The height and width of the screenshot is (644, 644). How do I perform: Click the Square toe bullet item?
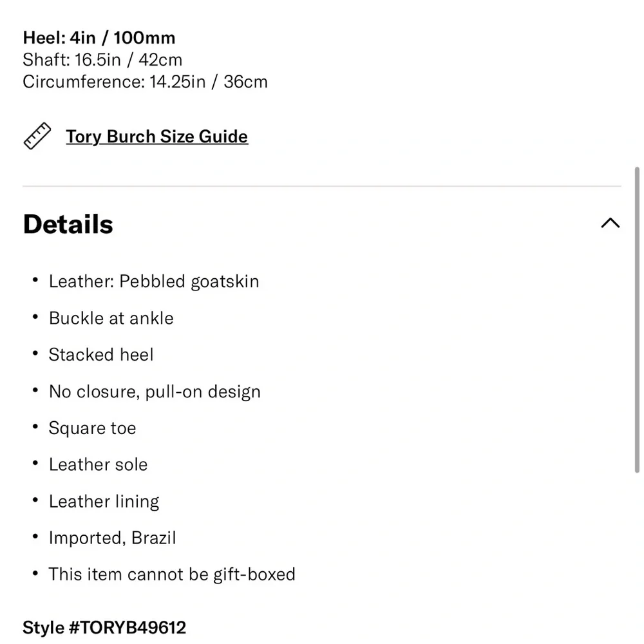coord(92,428)
